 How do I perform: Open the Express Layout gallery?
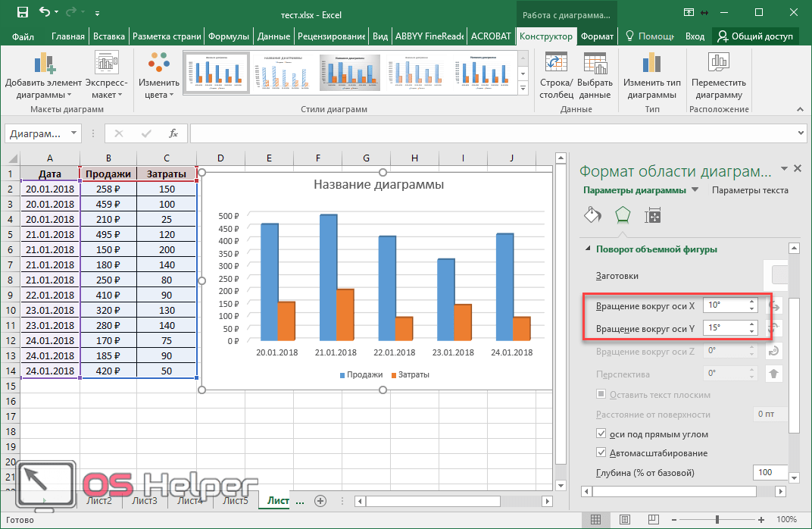(x=106, y=64)
